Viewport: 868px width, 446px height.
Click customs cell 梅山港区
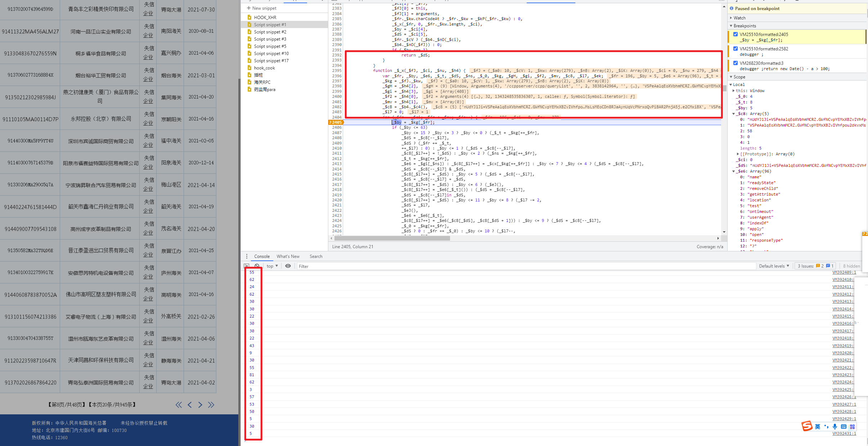point(171,185)
